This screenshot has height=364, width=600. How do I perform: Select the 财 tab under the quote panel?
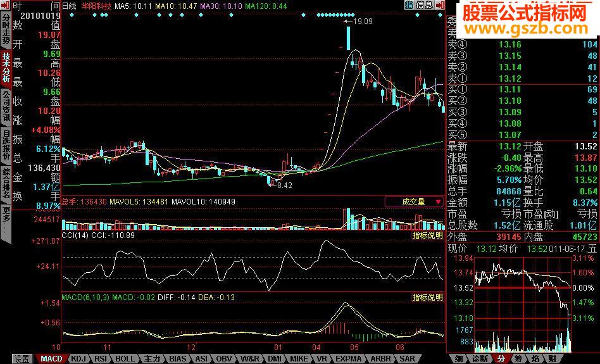(x=553, y=359)
